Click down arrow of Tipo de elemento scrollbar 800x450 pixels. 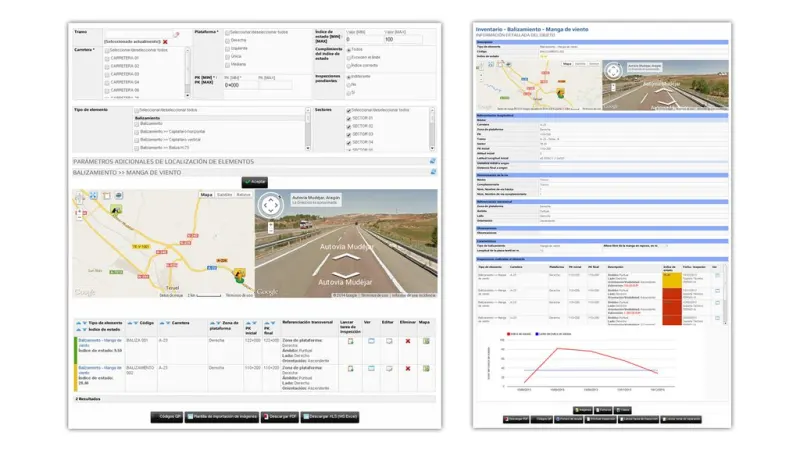coord(308,148)
